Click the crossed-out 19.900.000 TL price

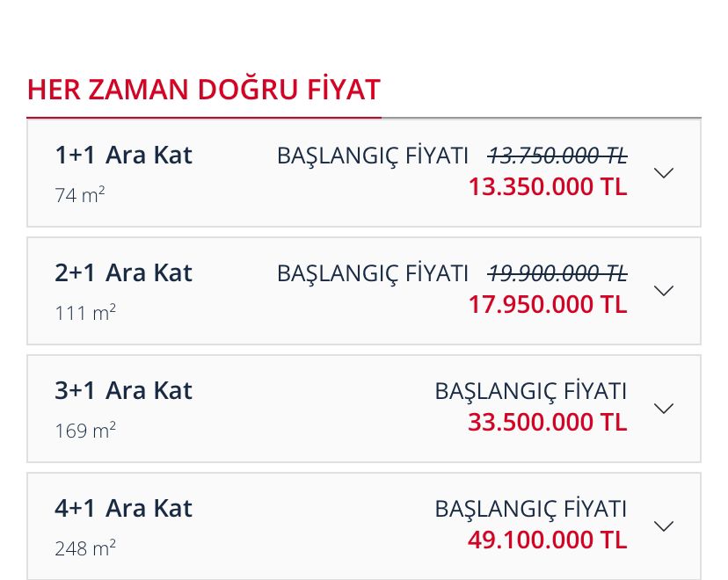557,274
